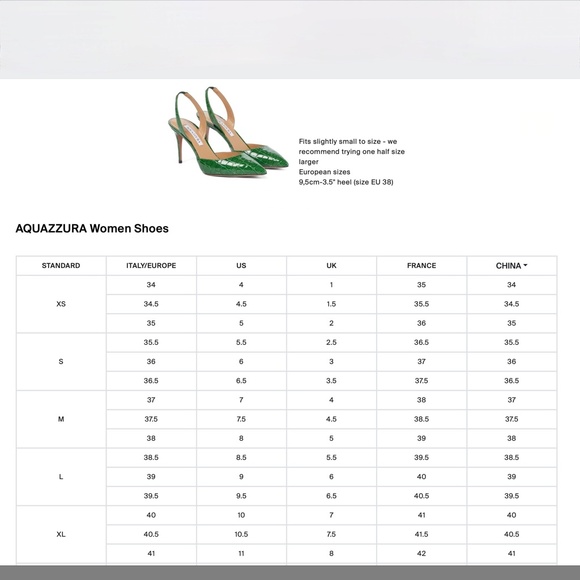Image resolution: width=580 pixels, height=580 pixels.
Task: Select US size 11 cell
Action: pos(241,554)
